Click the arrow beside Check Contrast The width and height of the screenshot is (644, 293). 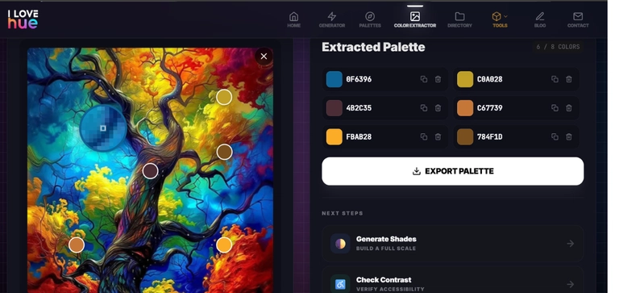570,284
